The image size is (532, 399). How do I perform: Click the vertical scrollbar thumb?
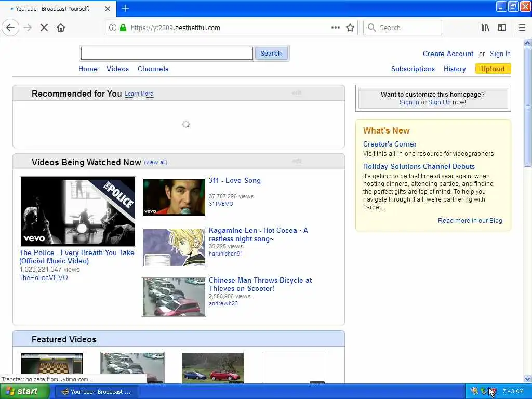click(x=527, y=107)
